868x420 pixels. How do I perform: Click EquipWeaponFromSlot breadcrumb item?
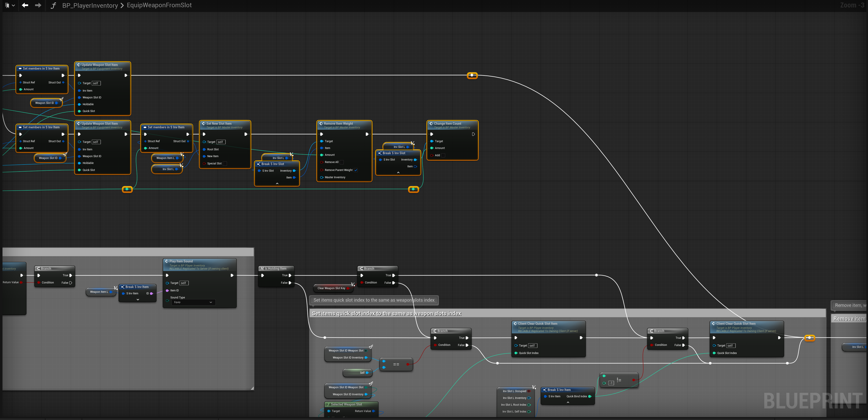[159, 5]
